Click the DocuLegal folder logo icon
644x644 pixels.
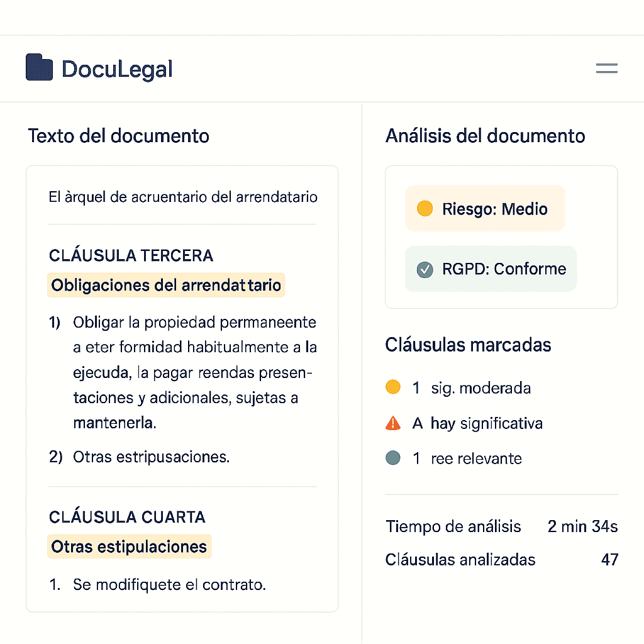[x=38, y=67]
